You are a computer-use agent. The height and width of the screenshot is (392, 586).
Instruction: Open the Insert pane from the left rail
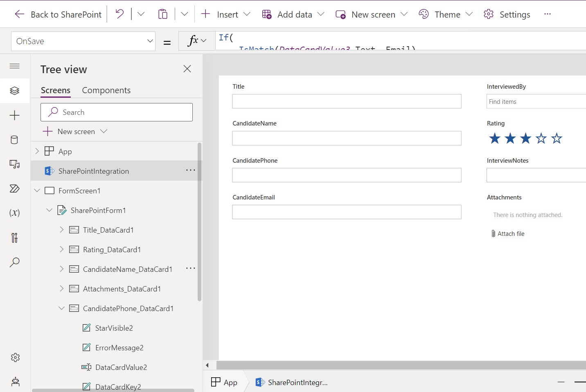14,115
